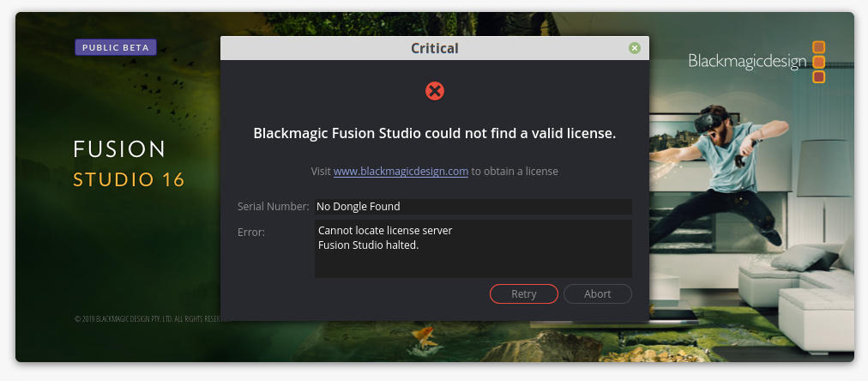Viewport: 868px width, 381px height.
Task: Click the Blackmagicdesign logo
Action: [756, 62]
